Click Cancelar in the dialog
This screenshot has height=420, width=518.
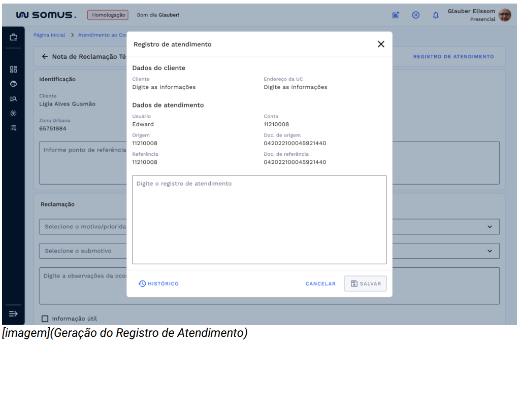point(320,284)
